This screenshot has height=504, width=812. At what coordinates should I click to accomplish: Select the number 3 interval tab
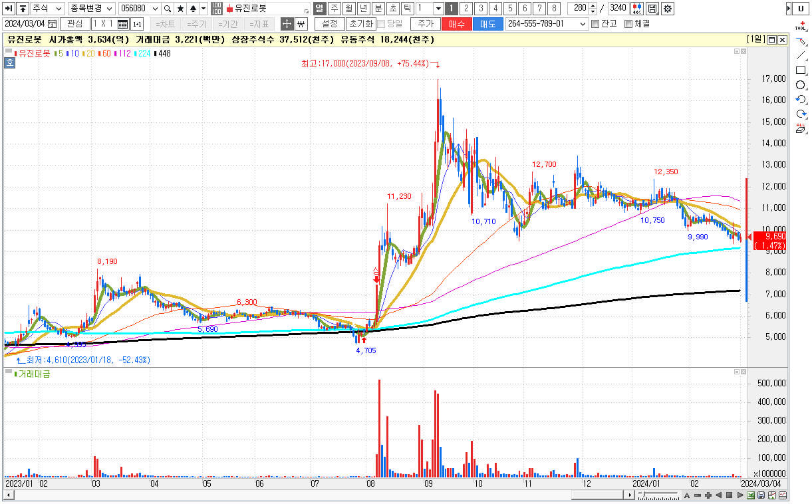point(480,9)
